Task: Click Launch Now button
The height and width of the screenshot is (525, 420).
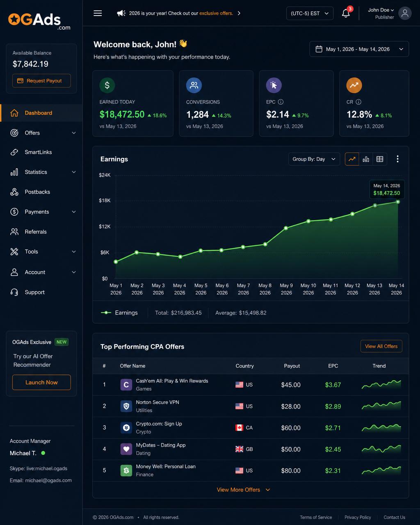Action: coord(41,382)
